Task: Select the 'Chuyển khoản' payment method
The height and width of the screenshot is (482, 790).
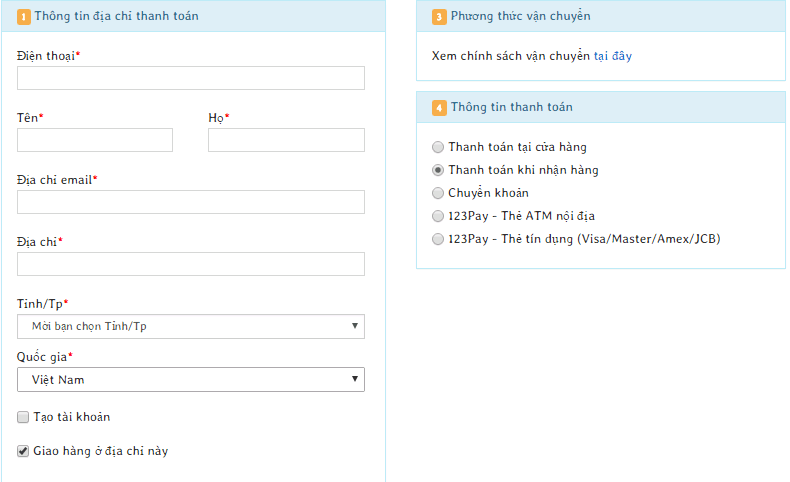Action: coord(438,193)
